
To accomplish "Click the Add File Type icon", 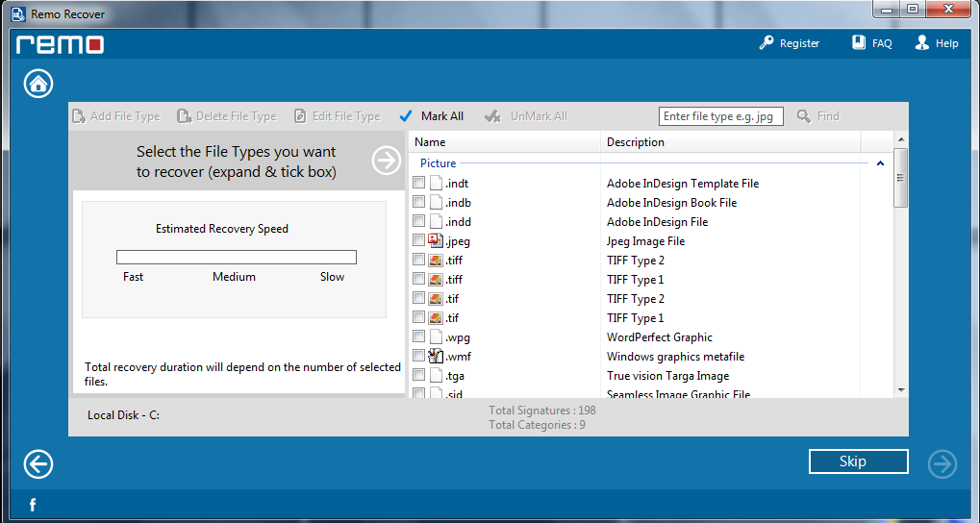I will pyautogui.click(x=80, y=116).
